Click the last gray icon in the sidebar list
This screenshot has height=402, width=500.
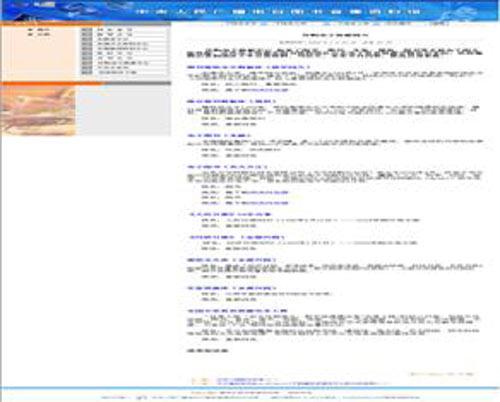pyautogui.click(x=87, y=72)
